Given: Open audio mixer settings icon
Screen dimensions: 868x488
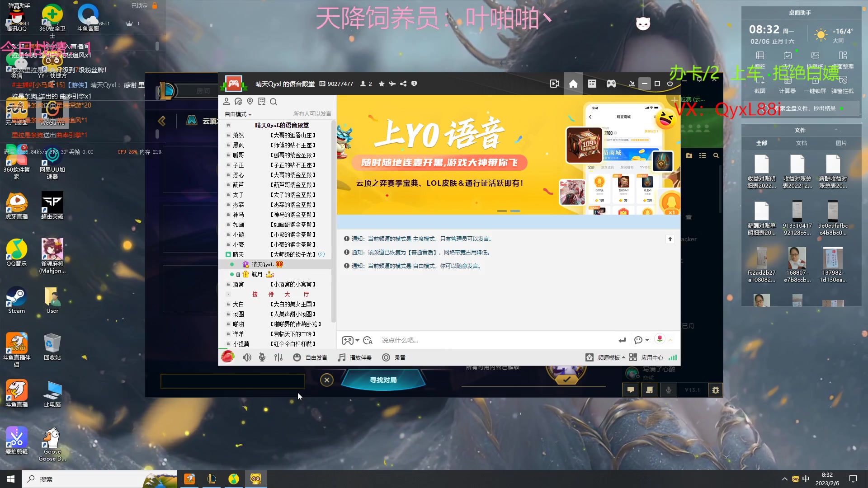Looking at the screenshot, I should click(278, 357).
